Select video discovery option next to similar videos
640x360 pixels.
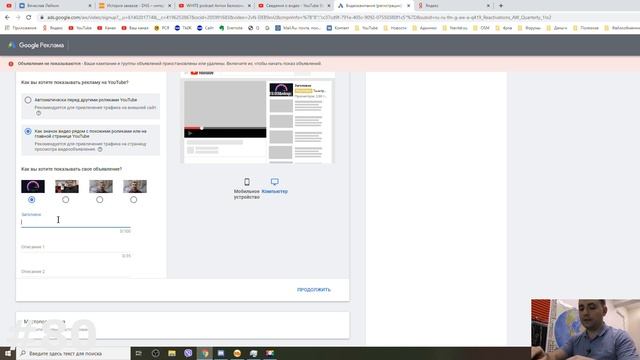pyautogui.click(x=28, y=131)
